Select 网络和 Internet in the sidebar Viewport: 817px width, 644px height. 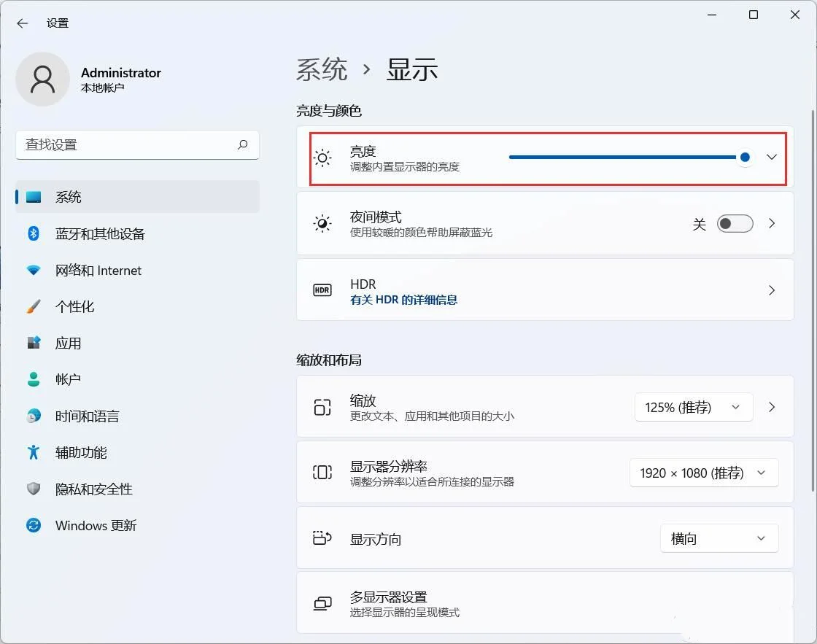pyautogui.click(x=138, y=270)
